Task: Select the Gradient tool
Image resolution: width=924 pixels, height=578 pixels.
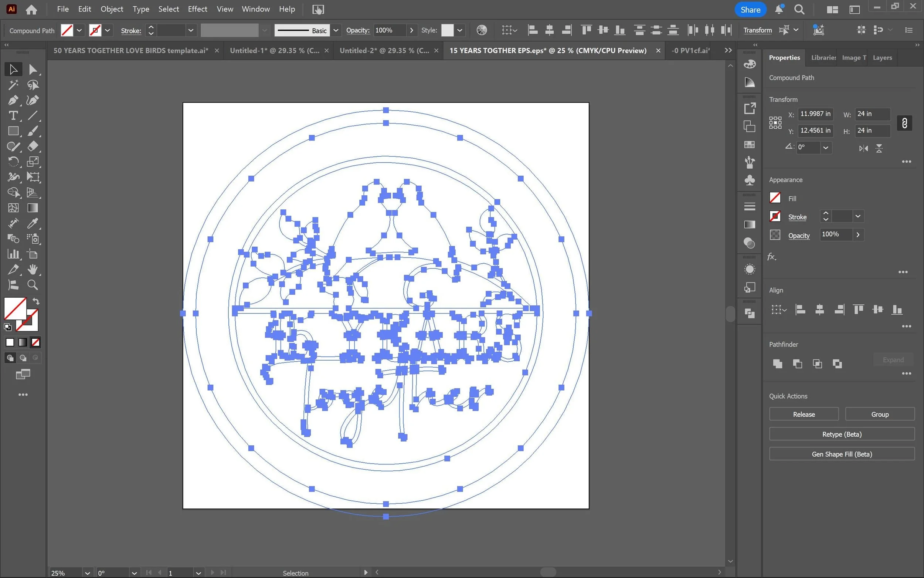Action: click(x=33, y=208)
